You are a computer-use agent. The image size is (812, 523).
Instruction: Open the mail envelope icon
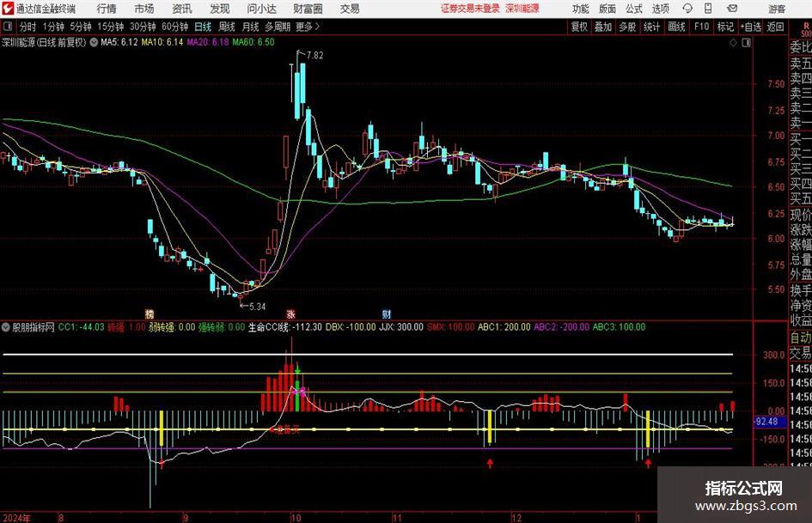[x=732, y=9]
